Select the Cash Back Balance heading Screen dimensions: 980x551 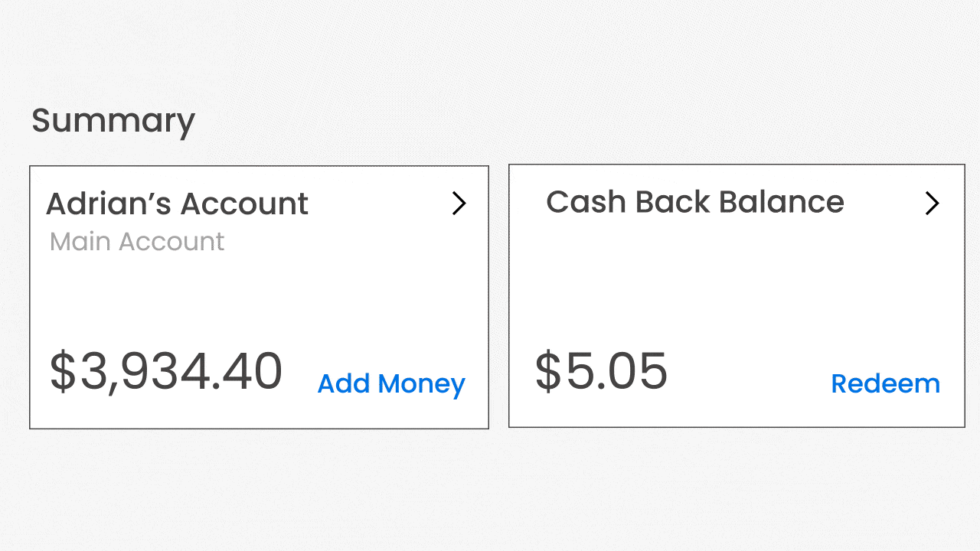(694, 202)
